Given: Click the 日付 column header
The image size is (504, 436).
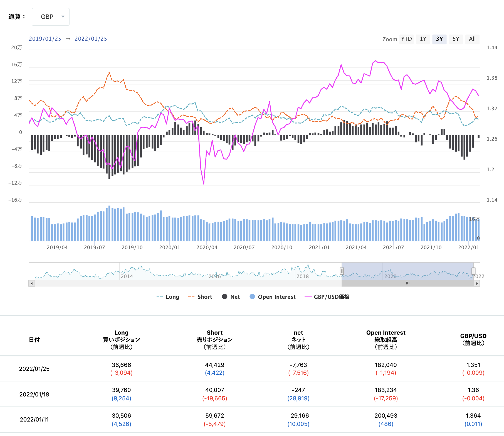Looking at the screenshot, I should click(34, 340).
